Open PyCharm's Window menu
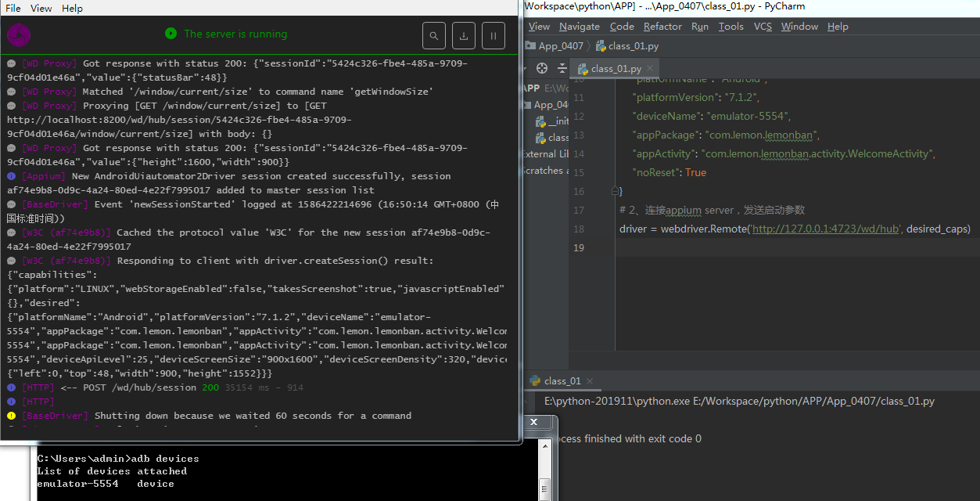This screenshot has height=501, width=980. 799,26
